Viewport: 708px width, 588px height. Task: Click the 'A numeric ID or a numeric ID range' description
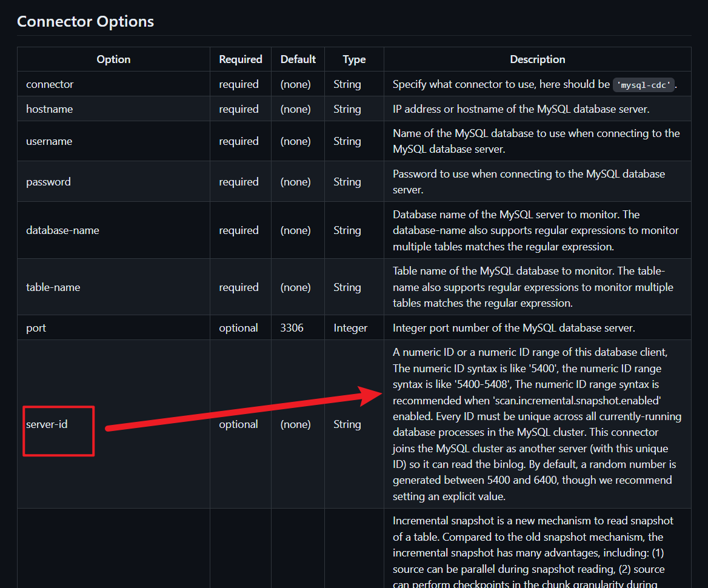coord(537,424)
